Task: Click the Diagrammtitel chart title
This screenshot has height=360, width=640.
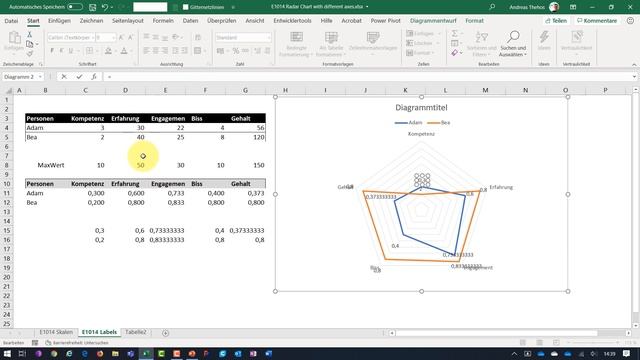Action: pyautogui.click(x=421, y=108)
